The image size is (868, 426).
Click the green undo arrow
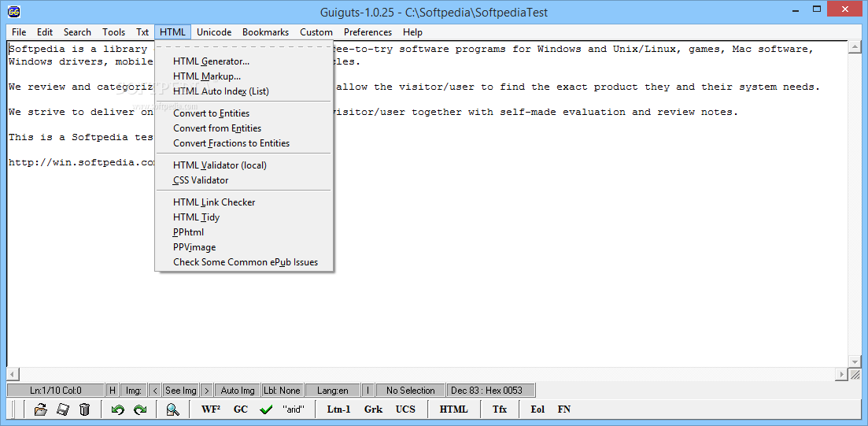pos(117,410)
